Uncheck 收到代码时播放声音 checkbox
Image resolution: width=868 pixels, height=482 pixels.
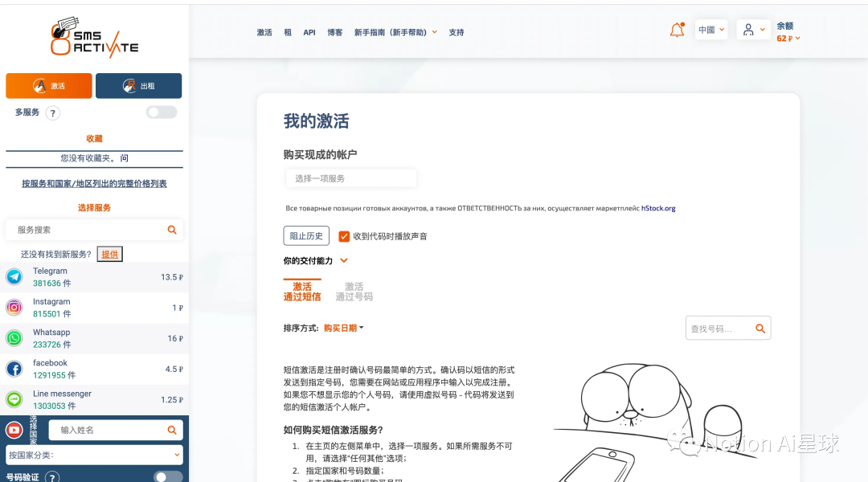coord(344,236)
